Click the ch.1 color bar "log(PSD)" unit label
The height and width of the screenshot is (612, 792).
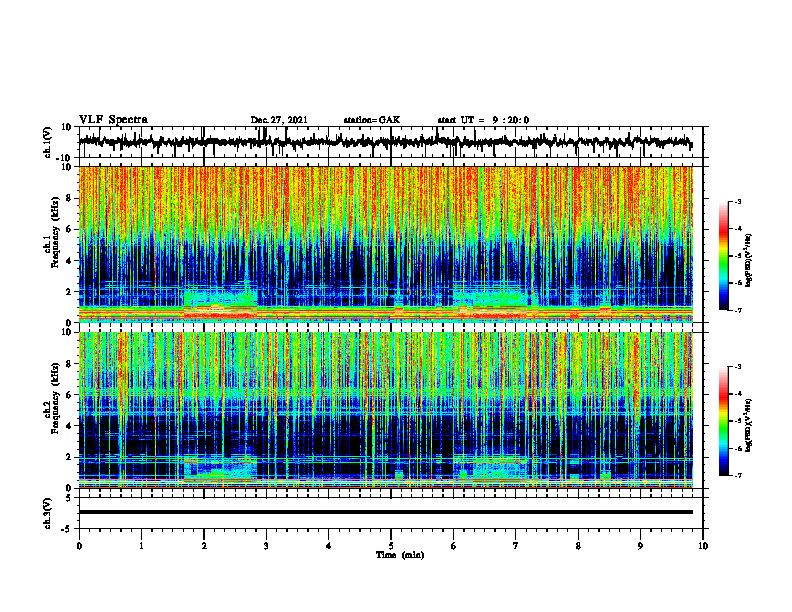pos(749,261)
